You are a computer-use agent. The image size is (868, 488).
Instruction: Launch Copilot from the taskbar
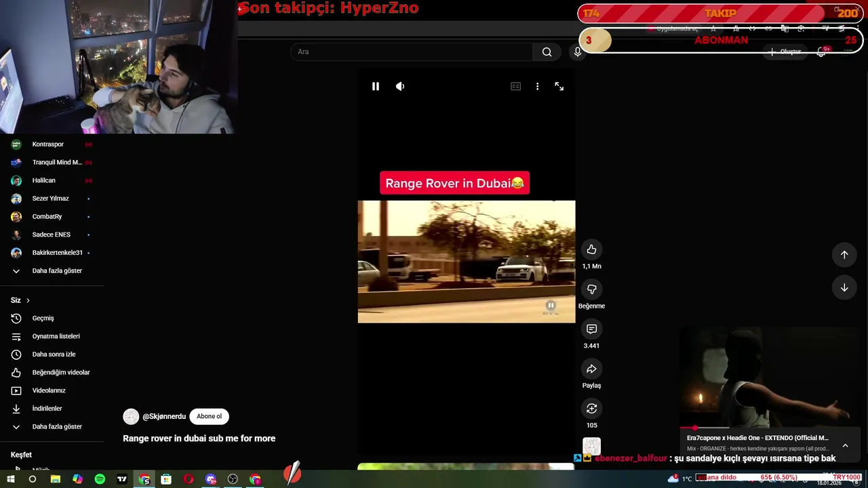click(77, 479)
